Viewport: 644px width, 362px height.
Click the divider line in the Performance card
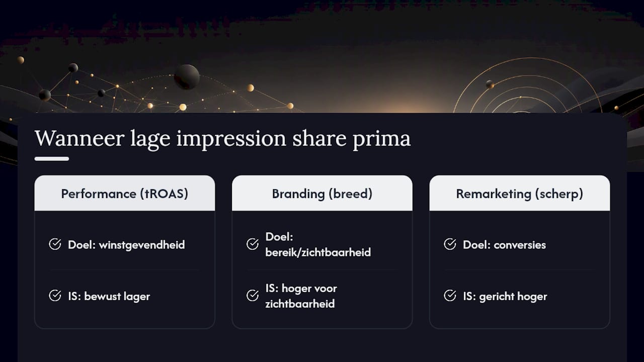(125, 270)
